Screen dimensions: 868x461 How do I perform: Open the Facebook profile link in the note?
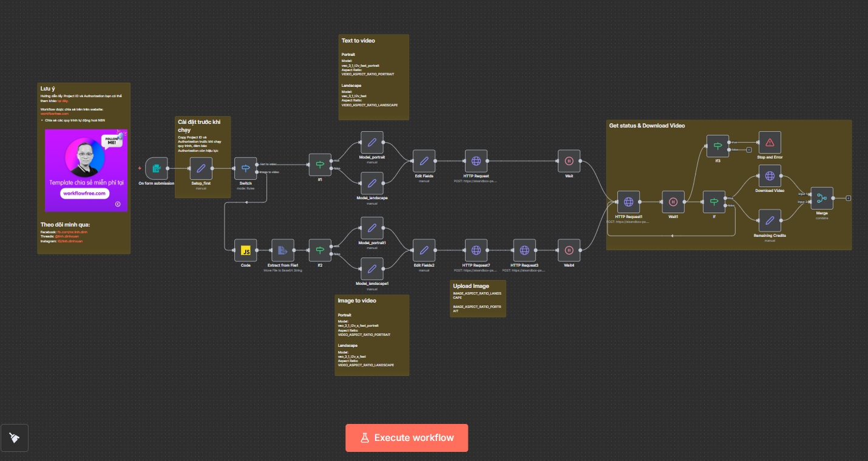pos(73,233)
